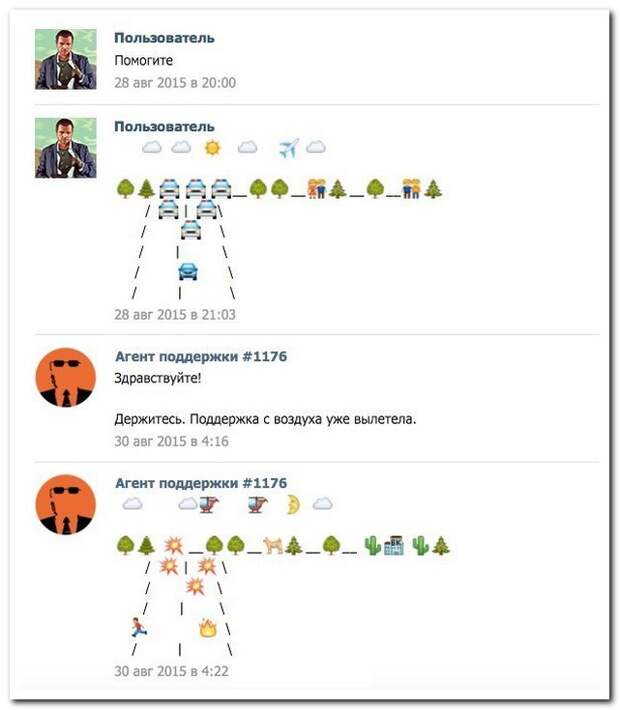
Task: Click the blue car emoji on road
Action: [x=188, y=271]
